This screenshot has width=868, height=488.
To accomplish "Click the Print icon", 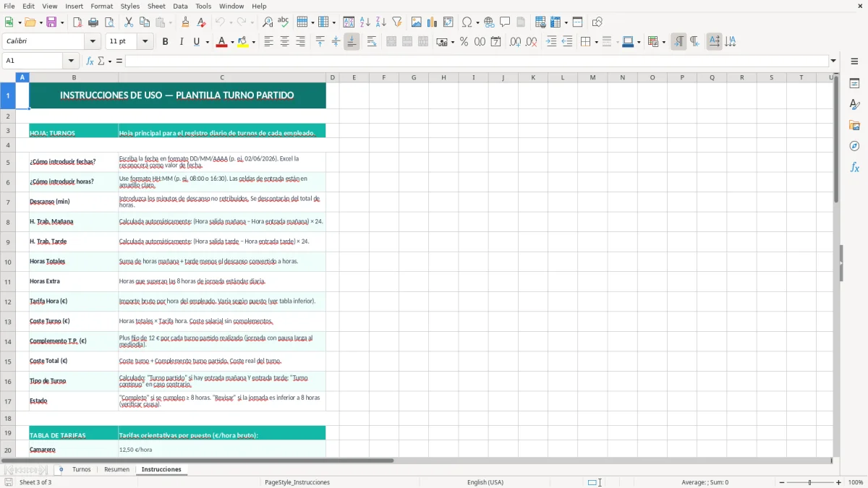I will (x=93, y=22).
